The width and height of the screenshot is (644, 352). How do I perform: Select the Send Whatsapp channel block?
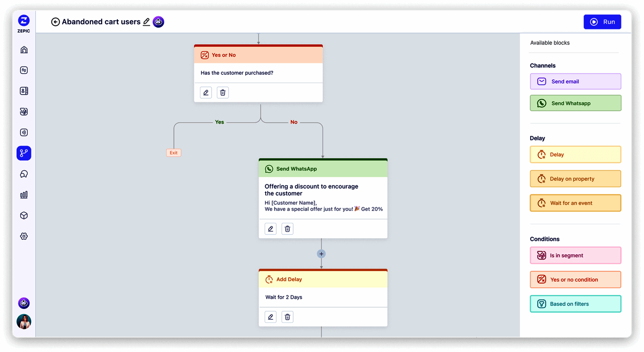pyautogui.click(x=575, y=103)
